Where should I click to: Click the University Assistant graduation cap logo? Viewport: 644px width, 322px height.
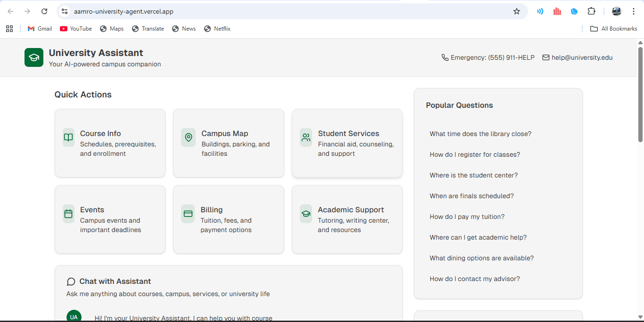[x=34, y=57]
